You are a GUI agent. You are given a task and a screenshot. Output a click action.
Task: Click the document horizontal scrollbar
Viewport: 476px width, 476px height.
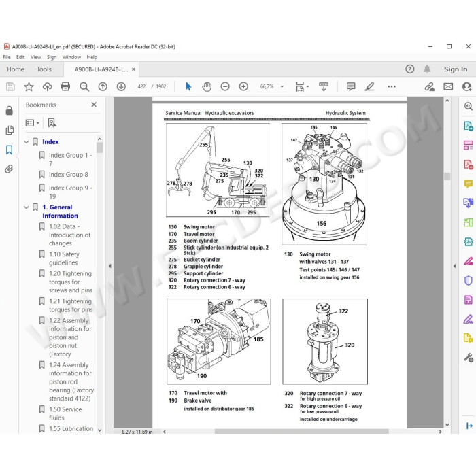pyautogui.click(x=302, y=431)
